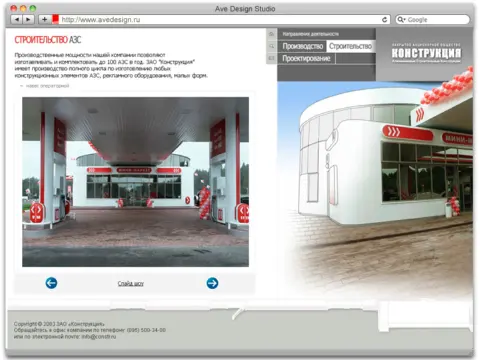
Task: Click the reload icon in address bar
Action: coord(384,20)
